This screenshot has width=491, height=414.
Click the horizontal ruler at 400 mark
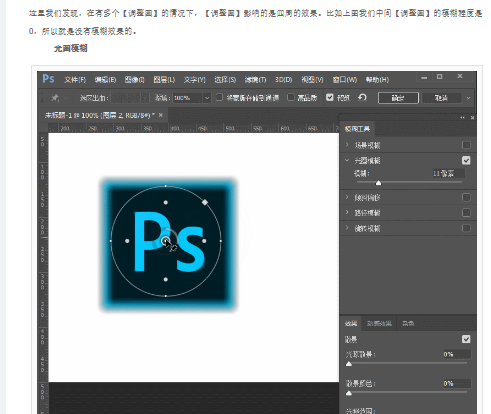pyautogui.click(x=175, y=129)
